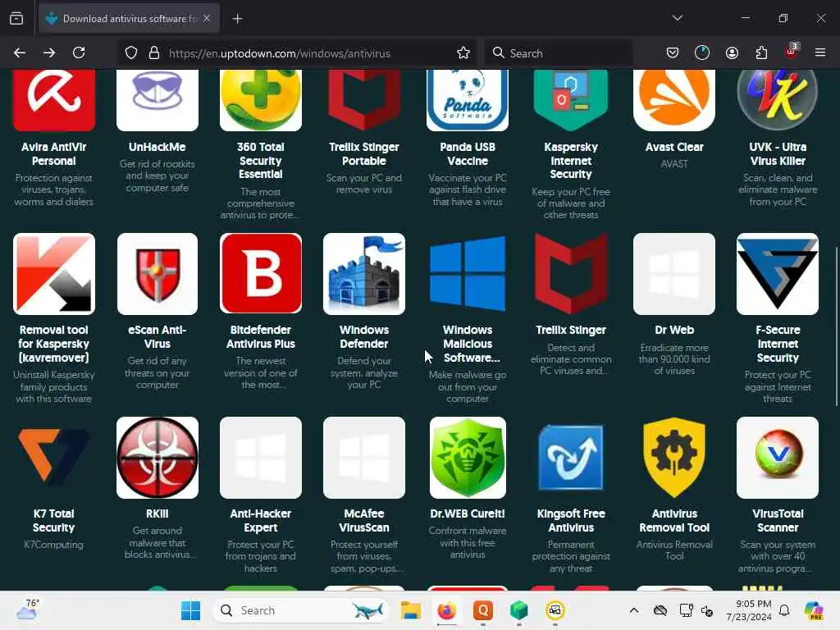
Task: Select the Download antivirus software tab
Action: point(129,18)
